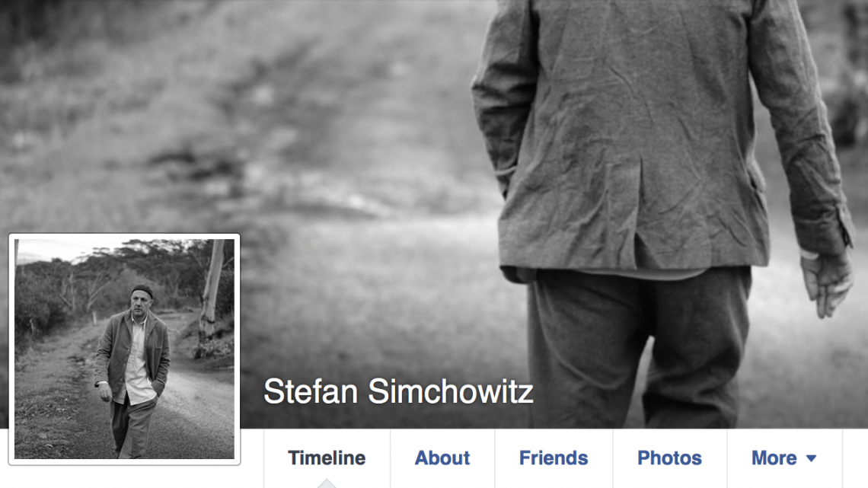The height and width of the screenshot is (488, 868).
Task: Click the tree trunk in profile picture
Action: (x=212, y=288)
